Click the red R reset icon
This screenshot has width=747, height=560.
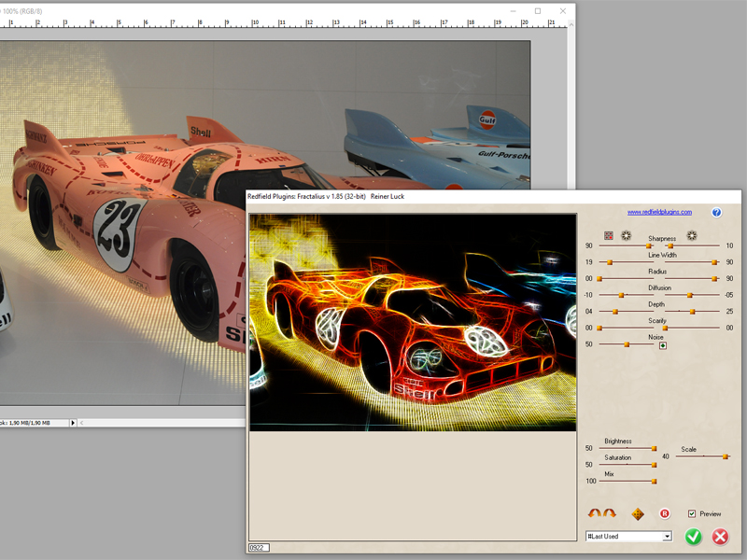pos(665,513)
